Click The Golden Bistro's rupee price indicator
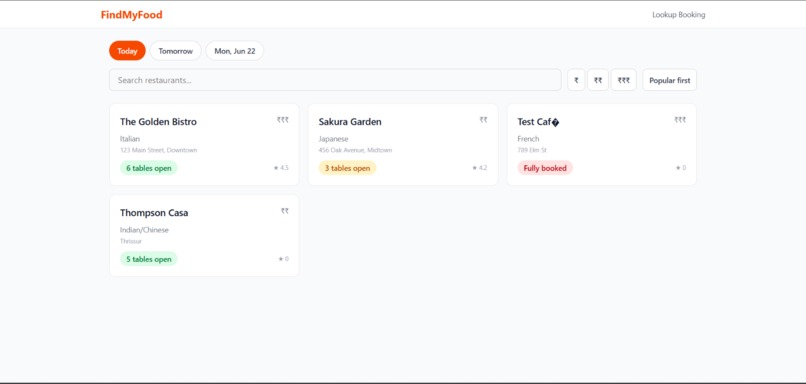 [x=283, y=120]
